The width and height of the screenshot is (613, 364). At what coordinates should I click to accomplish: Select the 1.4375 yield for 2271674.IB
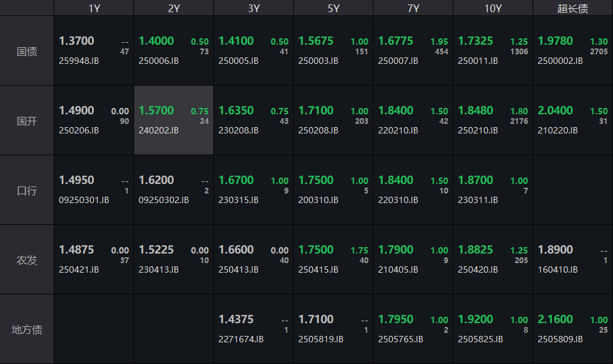pyautogui.click(x=236, y=319)
